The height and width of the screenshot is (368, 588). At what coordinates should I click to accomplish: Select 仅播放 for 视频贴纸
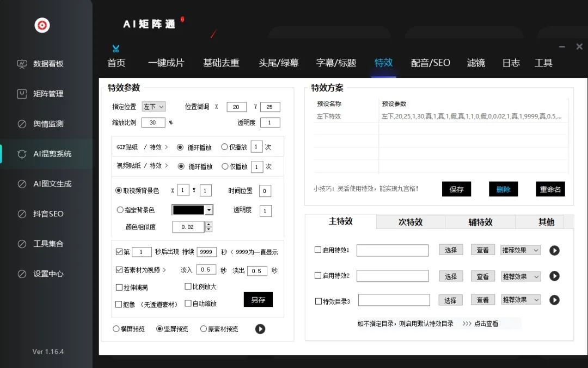pyautogui.click(x=225, y=166)
